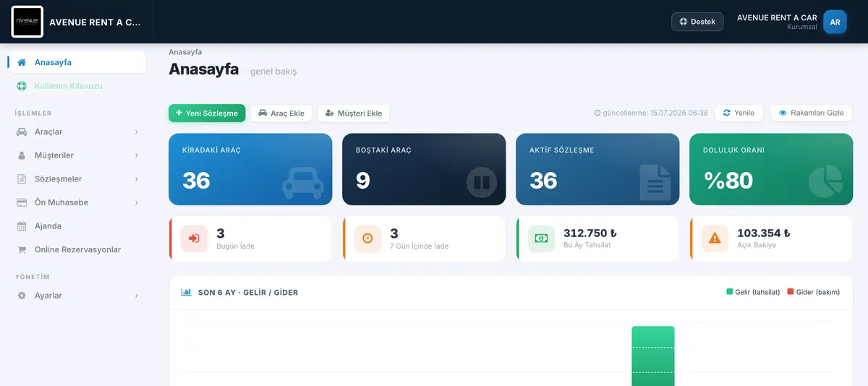
Task: Open the Sözleşmeler sidebar menu
Action: (77, 179)
